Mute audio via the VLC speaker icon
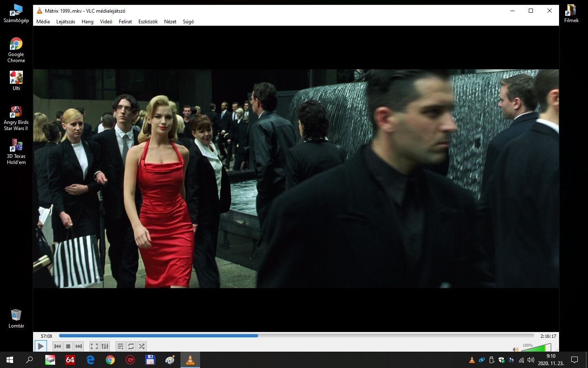 click(515, 349)
